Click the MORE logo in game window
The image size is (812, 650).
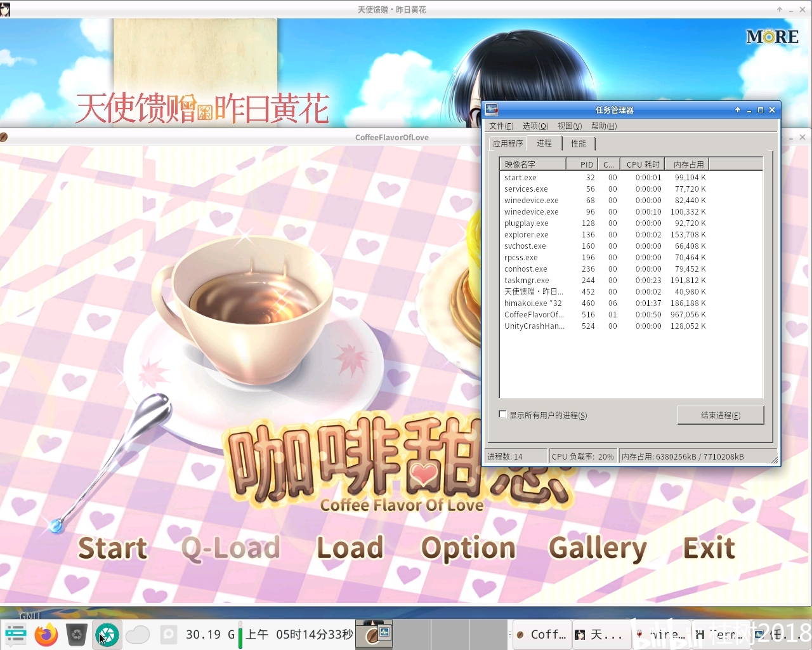(x=772, y=37)
